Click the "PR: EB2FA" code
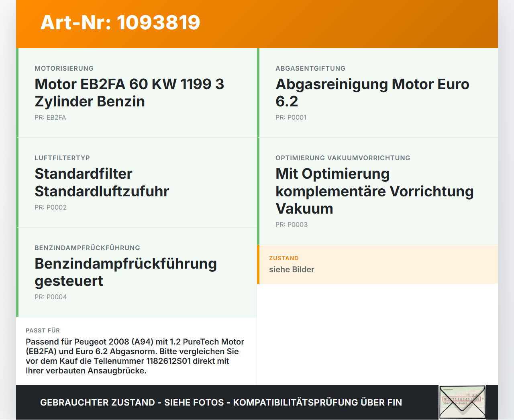Screen dimensions: 514x420 50,118
